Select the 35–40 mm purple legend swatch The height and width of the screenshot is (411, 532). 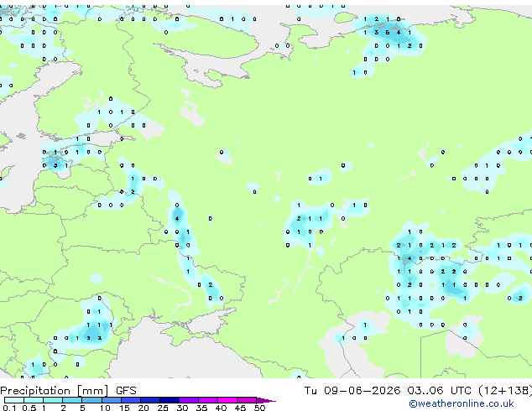pyautogui.click(x=208, y=400)
